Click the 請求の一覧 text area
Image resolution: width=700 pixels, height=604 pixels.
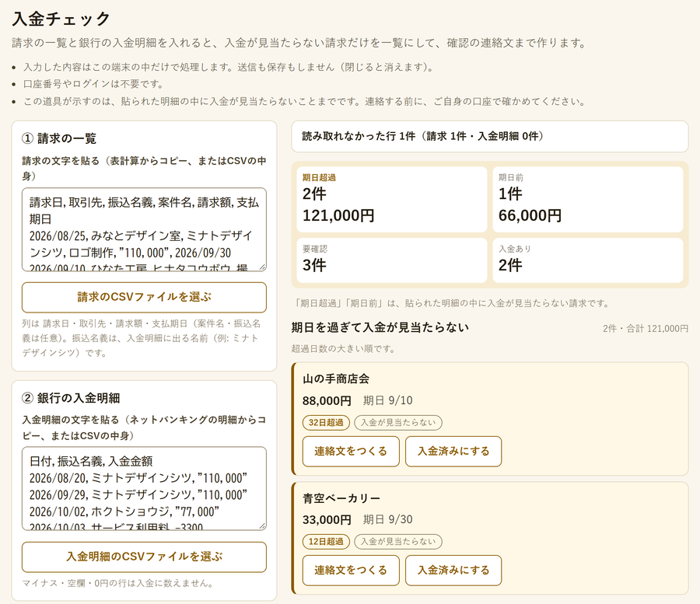(144, 229)
